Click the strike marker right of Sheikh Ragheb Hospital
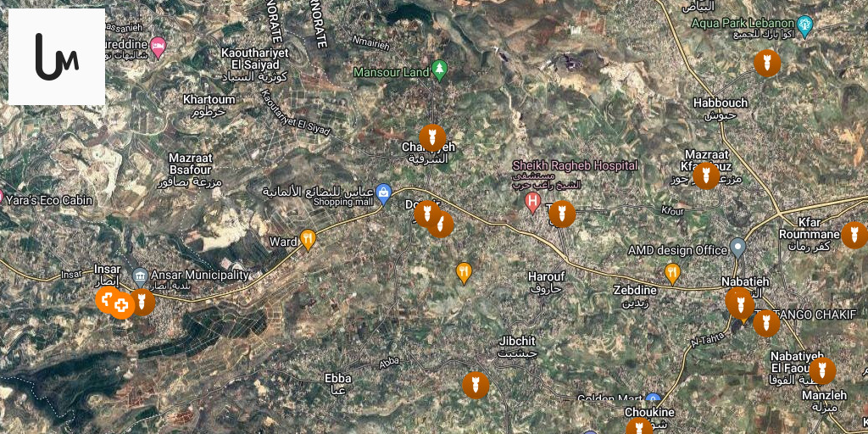Image resolution: width=868 pixels, height=434 pixels. [562, 214]
